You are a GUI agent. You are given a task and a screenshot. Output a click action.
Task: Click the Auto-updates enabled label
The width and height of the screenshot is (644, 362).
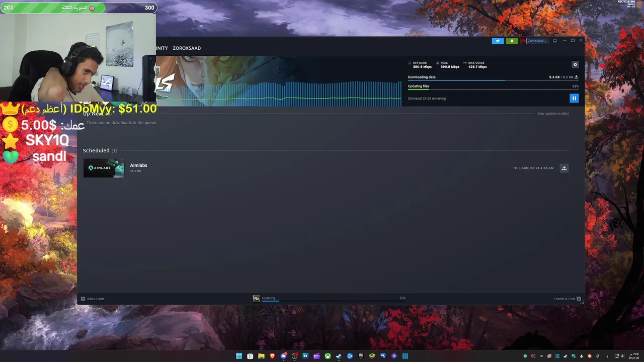[552, 114]
